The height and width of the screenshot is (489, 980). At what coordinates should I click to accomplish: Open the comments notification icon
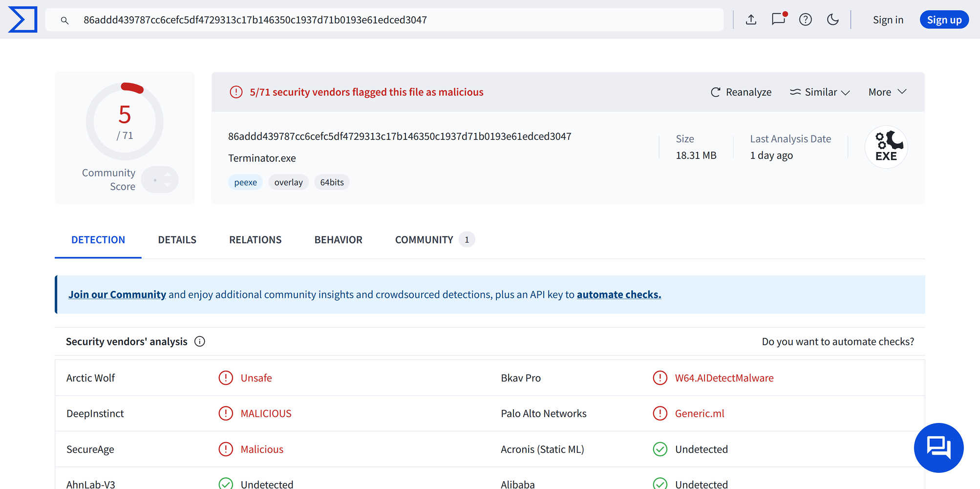pyautogui.click(x=778, y=20)
